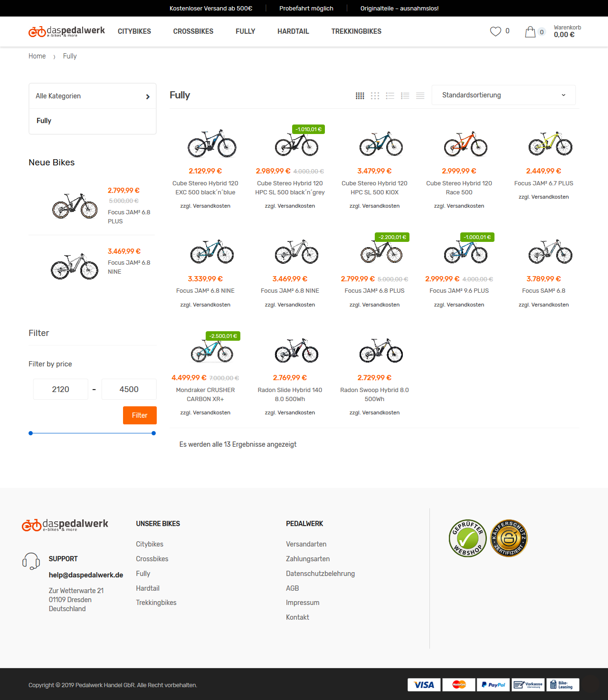Open Focus SAM² 6.8 bike image
This screenshot has height=700, width=608.
[x=551, y=251]
